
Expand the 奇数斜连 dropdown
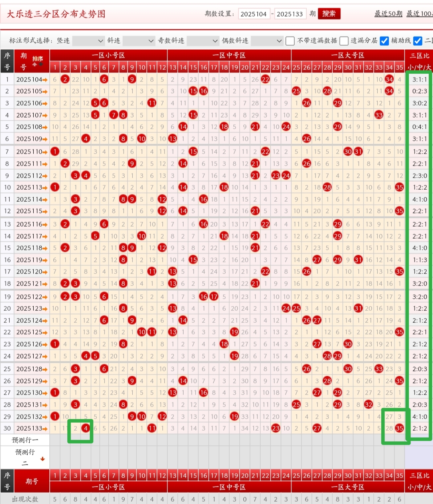(x=203, y=41)
